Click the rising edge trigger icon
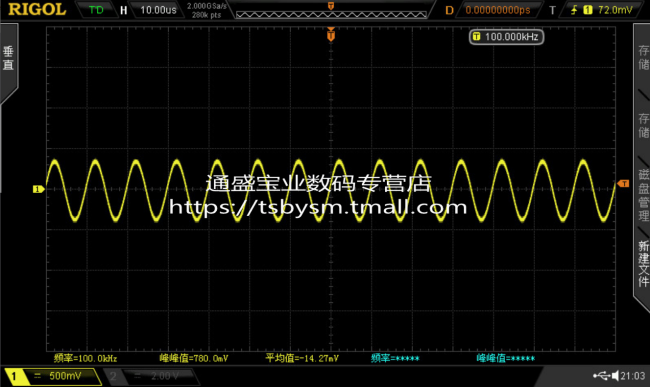The width and height of the screenshot is (650, 387). (574, 10)
